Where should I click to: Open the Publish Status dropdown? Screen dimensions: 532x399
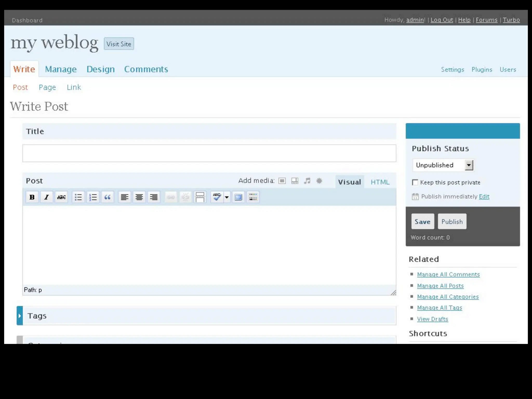click(x=469, y=165)
